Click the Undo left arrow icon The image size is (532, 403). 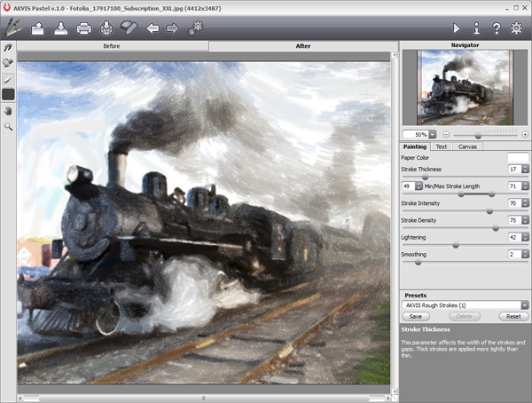click(153, 28)
